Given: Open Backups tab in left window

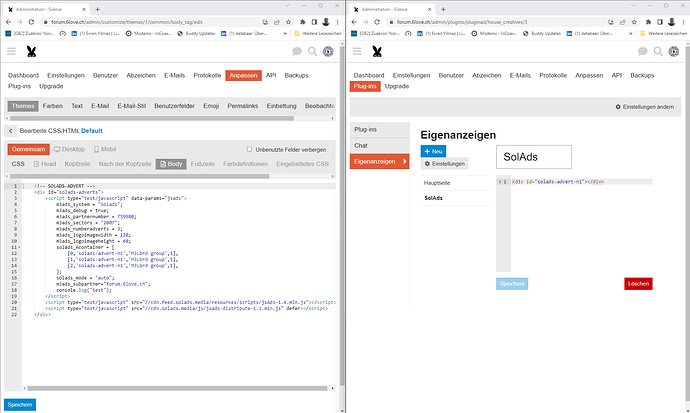Looking at the screenshot, I should click(x=297, y=76).
